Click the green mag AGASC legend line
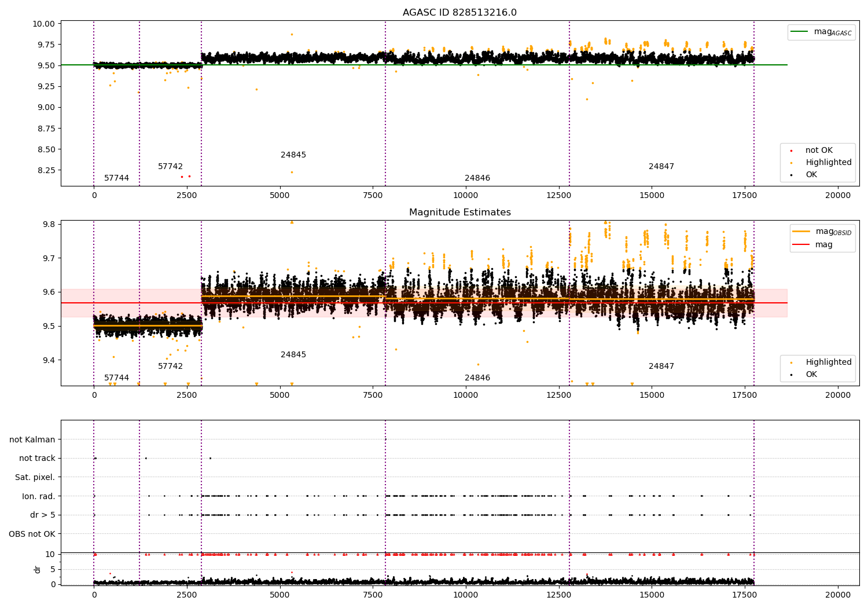Image resolution: width=868 pixels, height=608 pixels. point(800,32)
